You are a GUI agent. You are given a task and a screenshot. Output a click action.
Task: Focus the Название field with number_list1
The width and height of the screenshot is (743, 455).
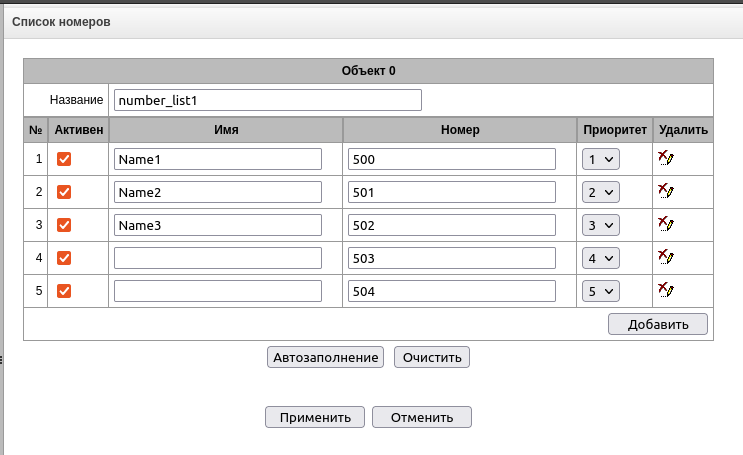[x=267, y=100]
